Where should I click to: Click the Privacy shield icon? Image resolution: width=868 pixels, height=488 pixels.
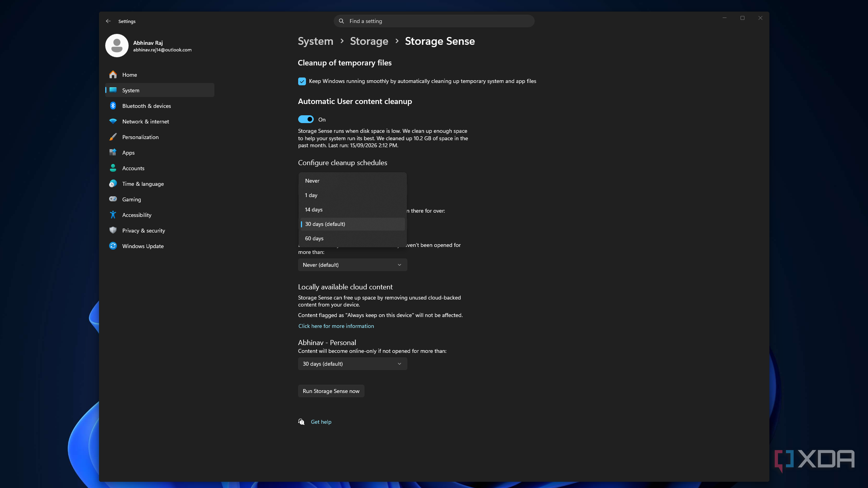coord(113,230)
